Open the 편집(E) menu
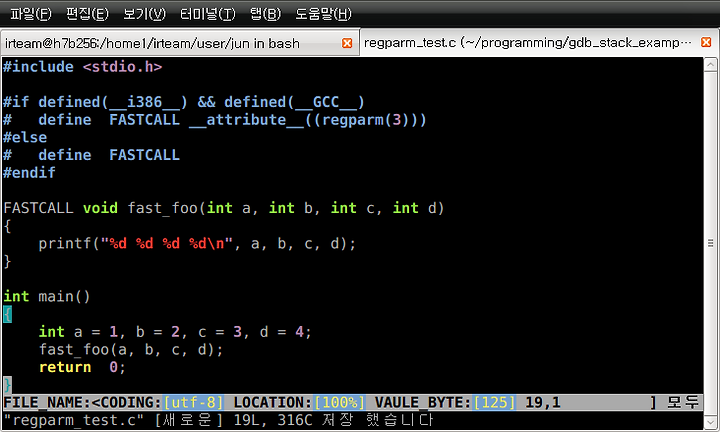 click(87, 14)
